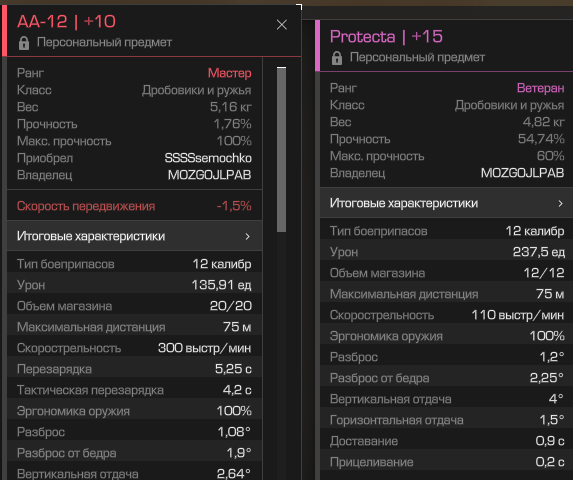This screenshot has width=573, height=480.
Task: Click the AA-12 panel scrollbar thumb
Action: [281, 149]
